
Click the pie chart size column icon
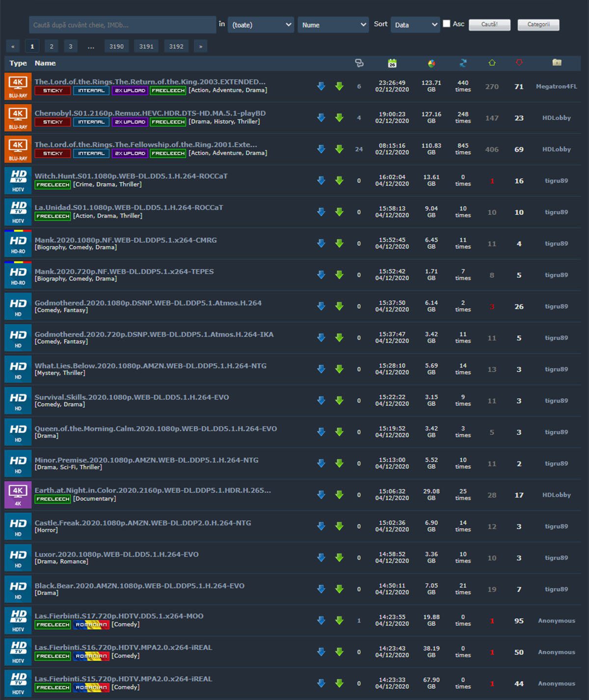point(431,63)
